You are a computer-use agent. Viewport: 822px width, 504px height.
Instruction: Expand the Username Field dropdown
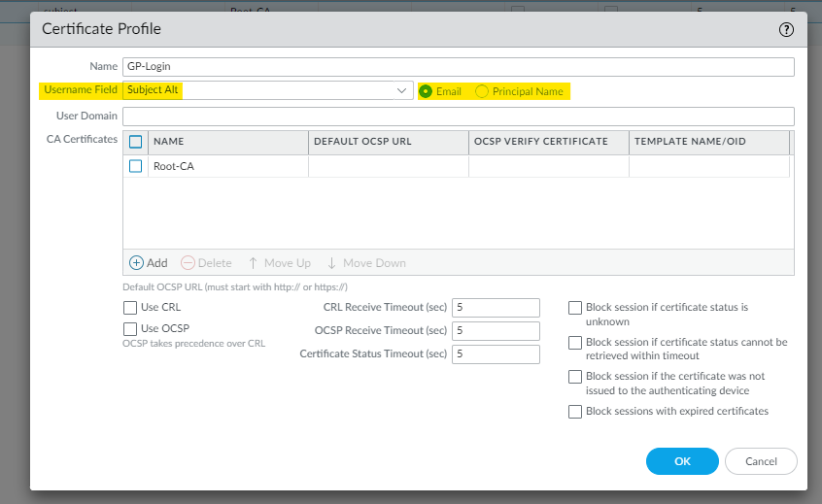tap(402, 90)
